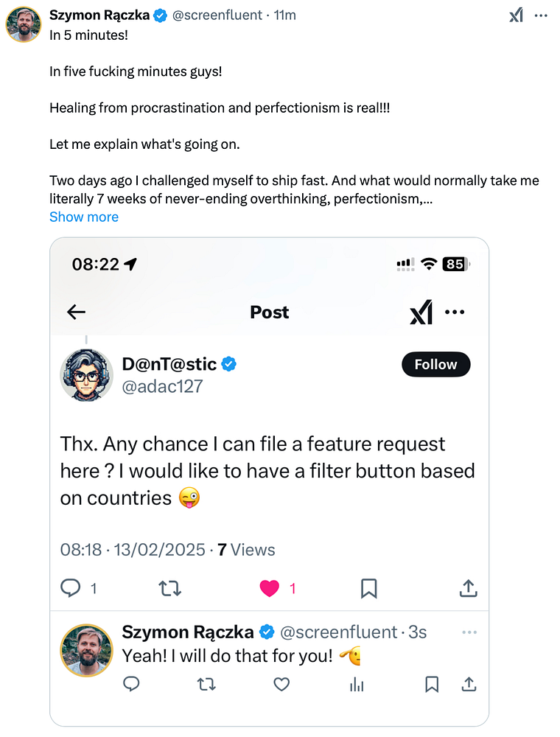Screen dimensions: 560x737
Task: Click the Grok icon on the top post
Action: pyautogui.click(x=516, y=15)
